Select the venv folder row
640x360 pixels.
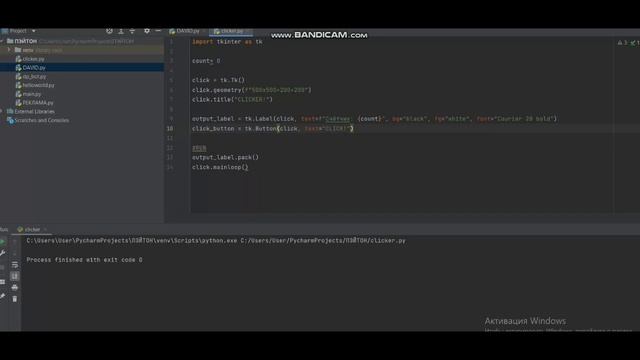point(82,50)
